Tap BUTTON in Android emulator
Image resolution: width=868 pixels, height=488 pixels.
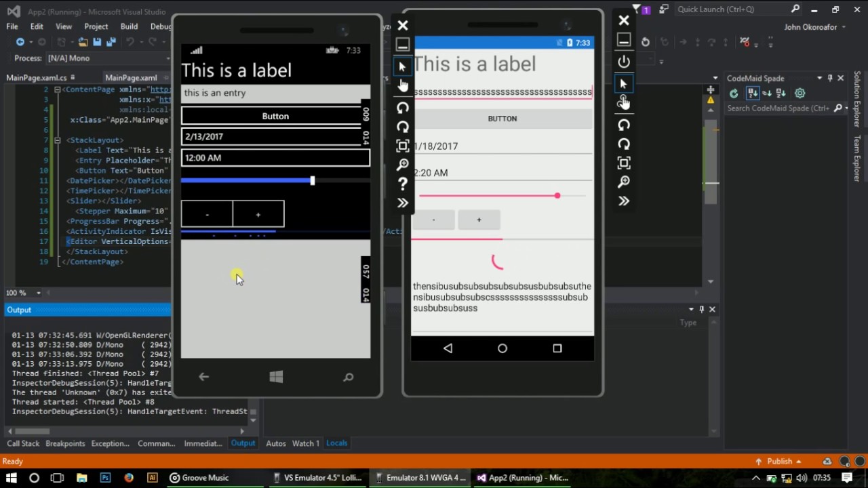tap(502, 119)
